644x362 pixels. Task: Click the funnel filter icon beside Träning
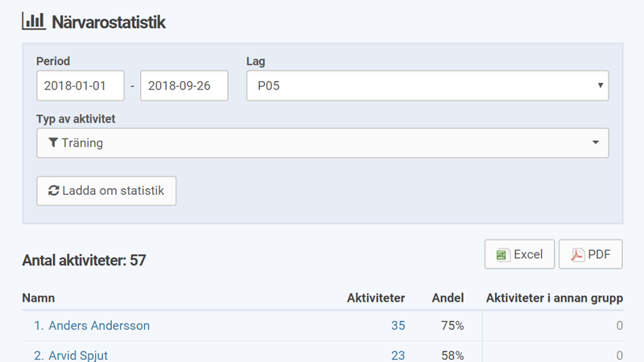53,143
